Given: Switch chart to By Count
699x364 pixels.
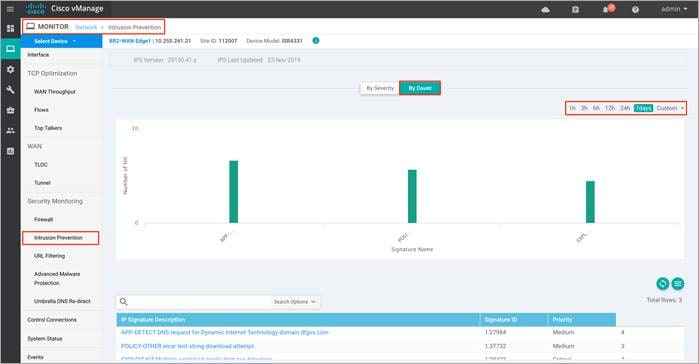Looking at the screenshot, I should click(x=420, y=88).
